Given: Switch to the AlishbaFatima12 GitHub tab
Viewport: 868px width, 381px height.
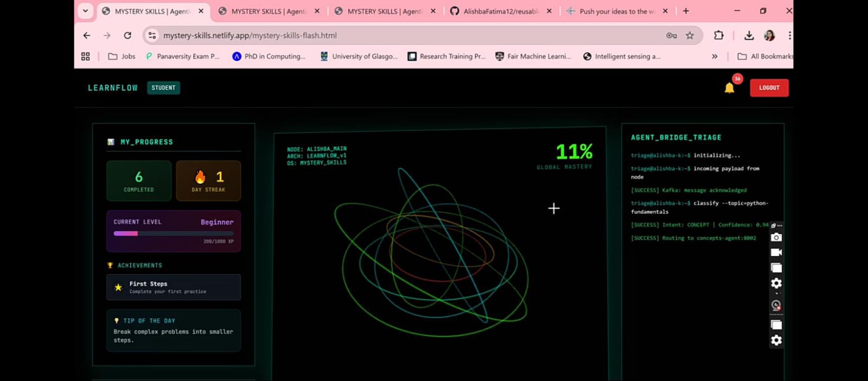Looking at the screenshot, I should click(x=500, y=11).
